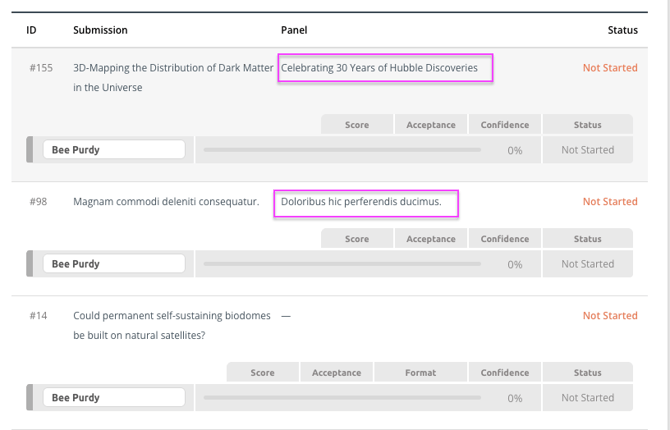Click Bee Purdy reviewer under submission #98
Viewport: 670px width, 430px height.
coord(112,264)
